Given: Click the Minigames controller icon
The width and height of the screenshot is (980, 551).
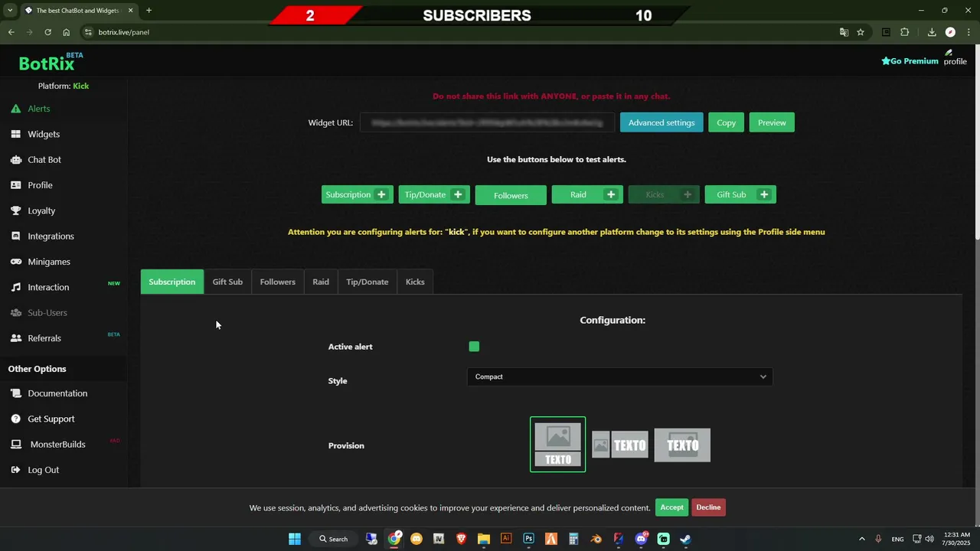Looking at the screenshot, I should (x=15, y=262).
